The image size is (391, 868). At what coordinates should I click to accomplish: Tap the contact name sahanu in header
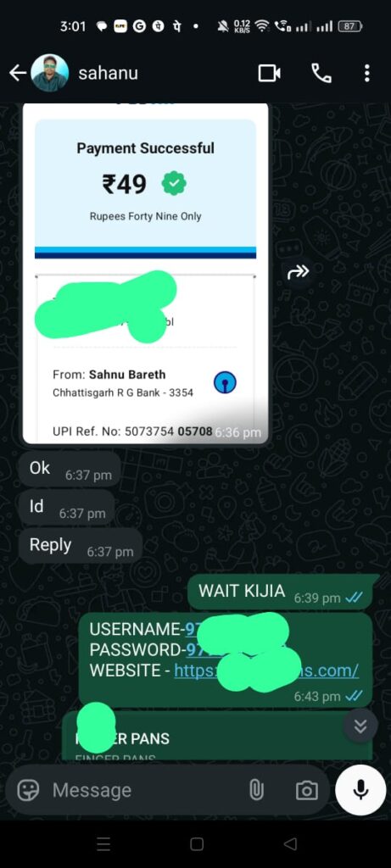click(x=108, y=73)
